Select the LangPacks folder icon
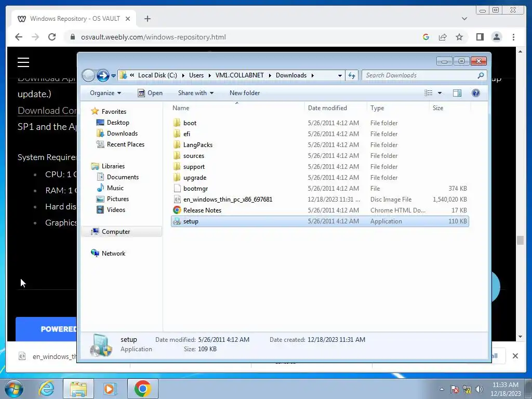The height and width of the screenshot is (399, 532). coord(177,144)
